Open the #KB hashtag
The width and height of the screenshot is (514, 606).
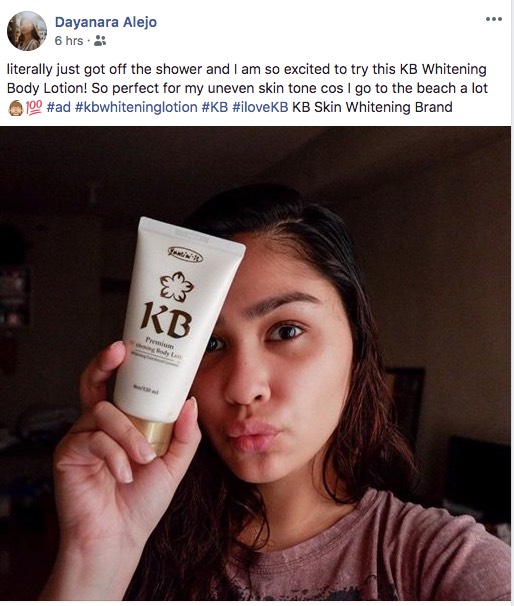(x=215, y=107)
